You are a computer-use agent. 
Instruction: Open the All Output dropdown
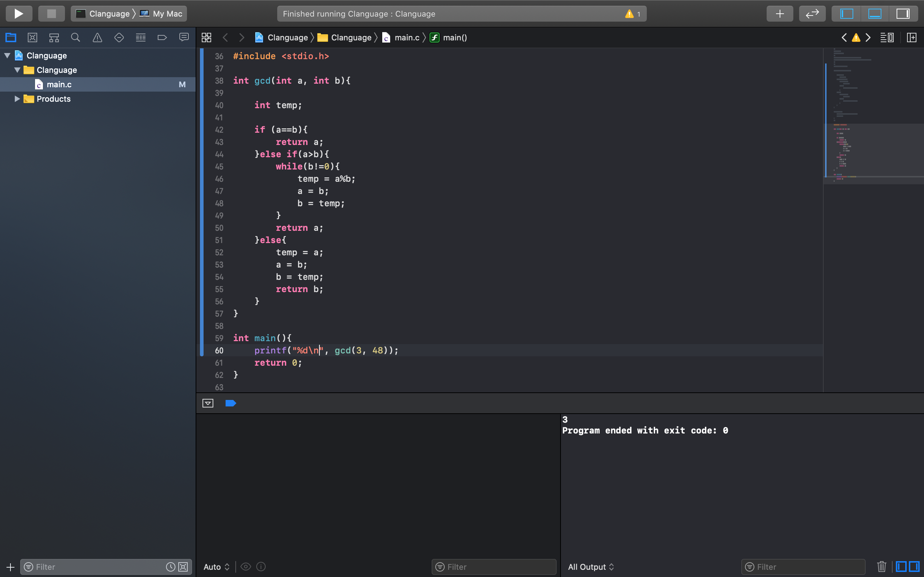[590, 567]
